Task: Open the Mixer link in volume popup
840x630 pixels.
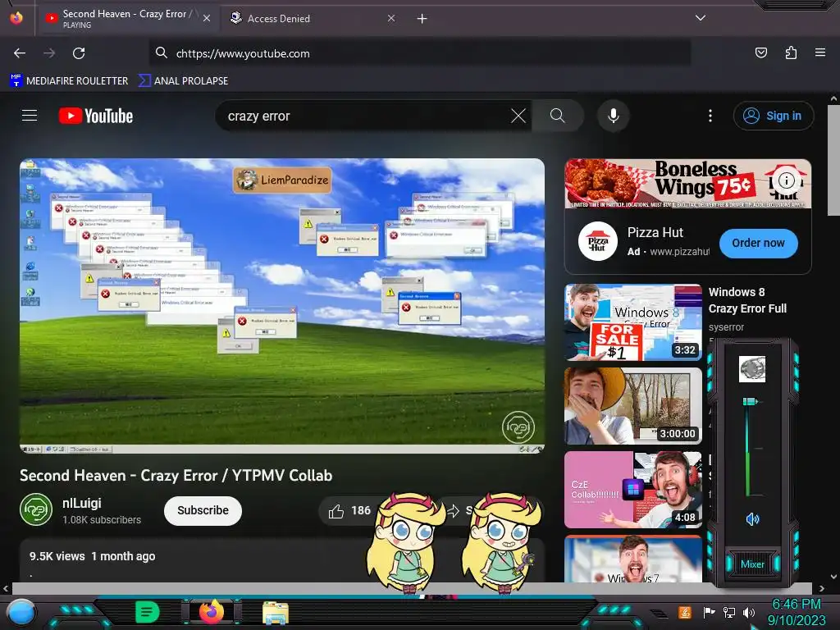Action: (x=752, y=564)
